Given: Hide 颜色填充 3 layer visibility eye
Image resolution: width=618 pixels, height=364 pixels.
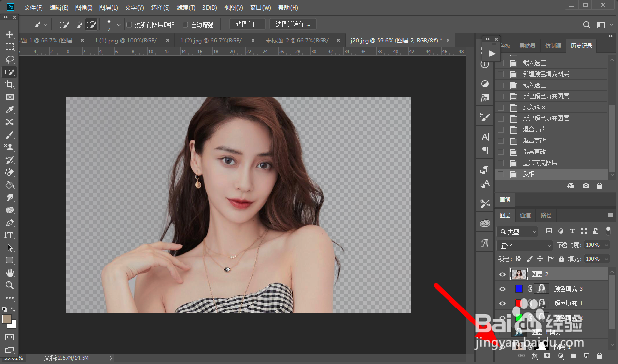Looking at the screenshot, I should click(502, 289).
